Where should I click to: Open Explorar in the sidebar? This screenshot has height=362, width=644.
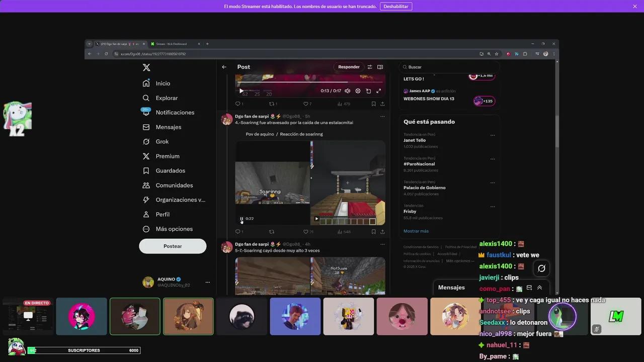pyautogui.click(x=160, y=98)
